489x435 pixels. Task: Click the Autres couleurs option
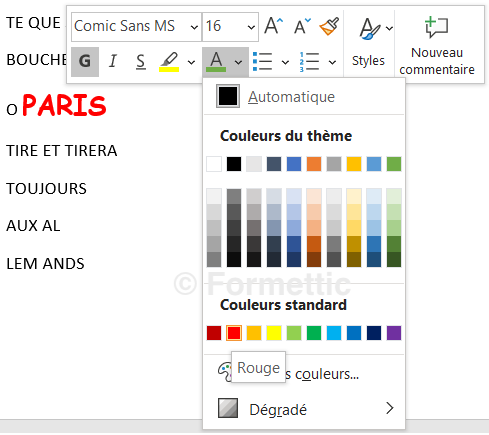304,374
